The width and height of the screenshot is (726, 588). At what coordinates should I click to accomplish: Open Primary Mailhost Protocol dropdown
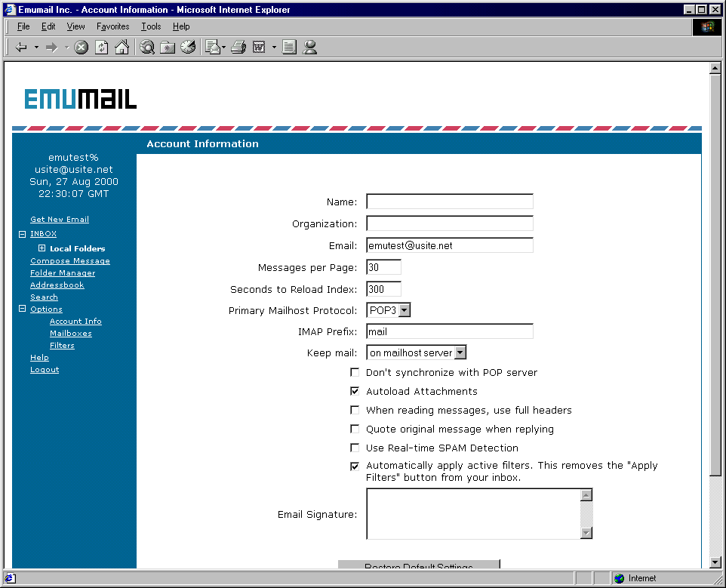tap(405, 310)
